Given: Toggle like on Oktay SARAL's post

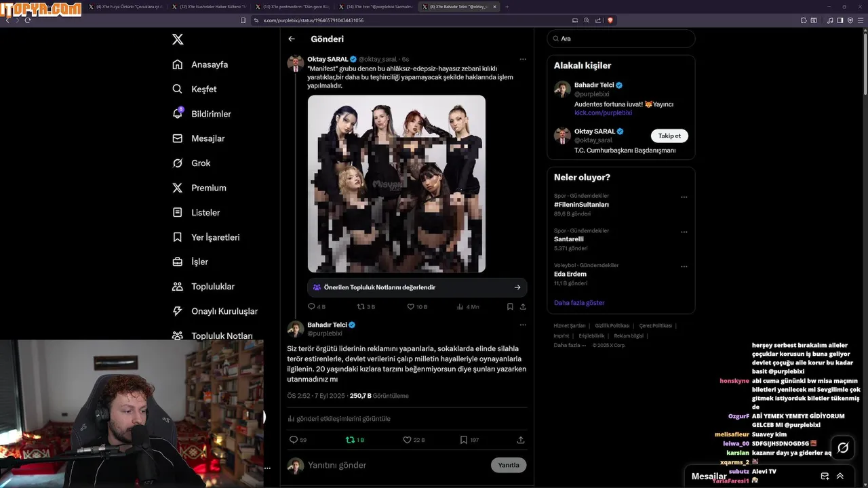Looking at the screenshot, I should 417,306.
